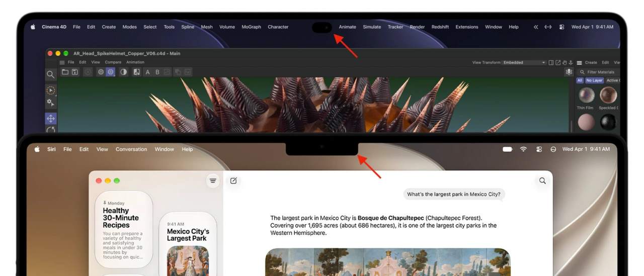Click the three-line filter icon in Siri sidebar
644x276 pixels.
pyautogui.click(x=213, y=180)
